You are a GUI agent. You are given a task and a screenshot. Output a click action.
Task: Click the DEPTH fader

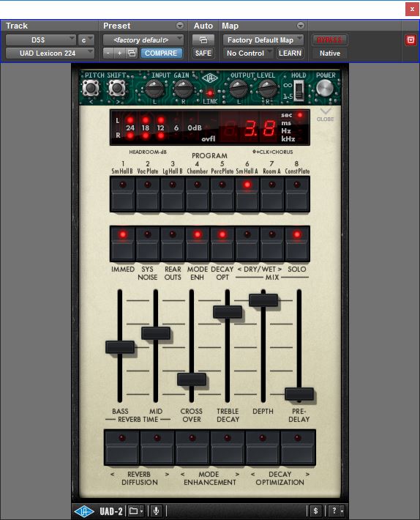click(x=263, y=300)
